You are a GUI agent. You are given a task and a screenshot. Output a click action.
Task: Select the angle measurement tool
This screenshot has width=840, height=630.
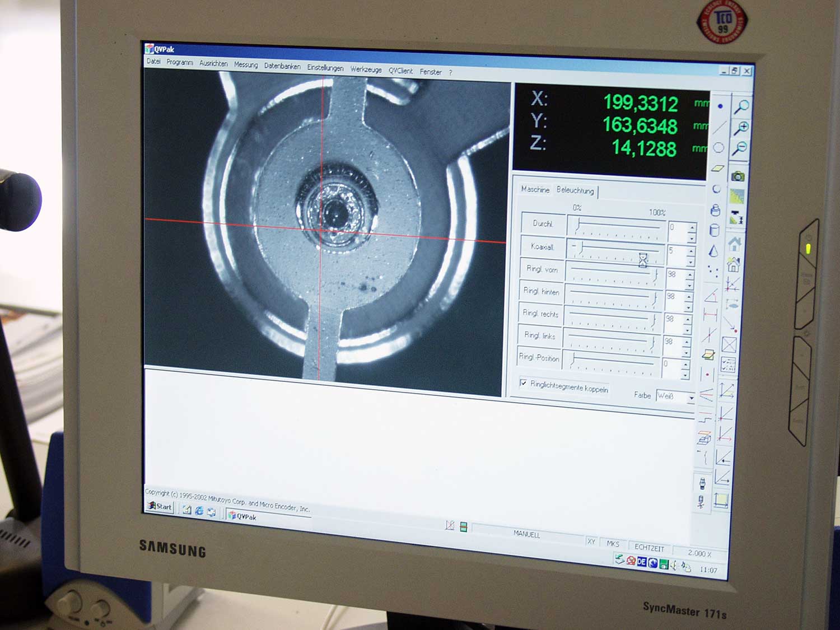[x=711, y=295]
